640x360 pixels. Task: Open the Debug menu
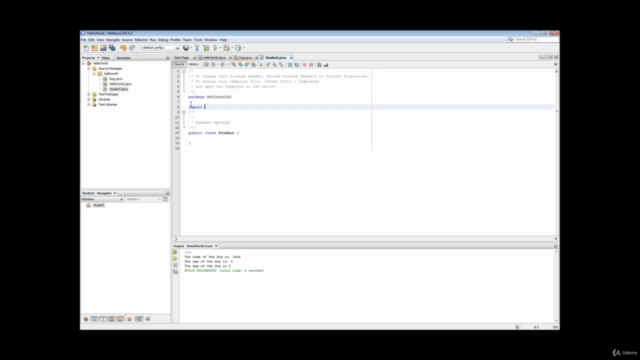pos(163,40)
